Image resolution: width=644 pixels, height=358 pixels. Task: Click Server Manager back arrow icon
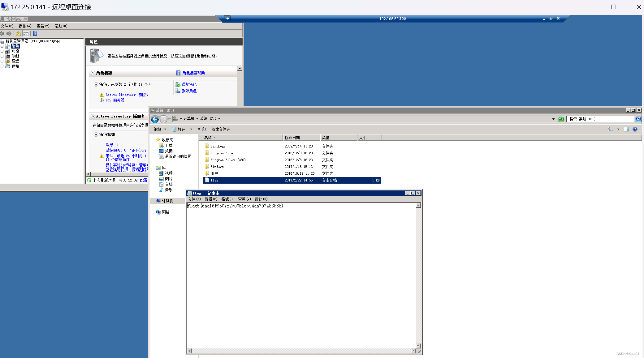tap(2, 33)
